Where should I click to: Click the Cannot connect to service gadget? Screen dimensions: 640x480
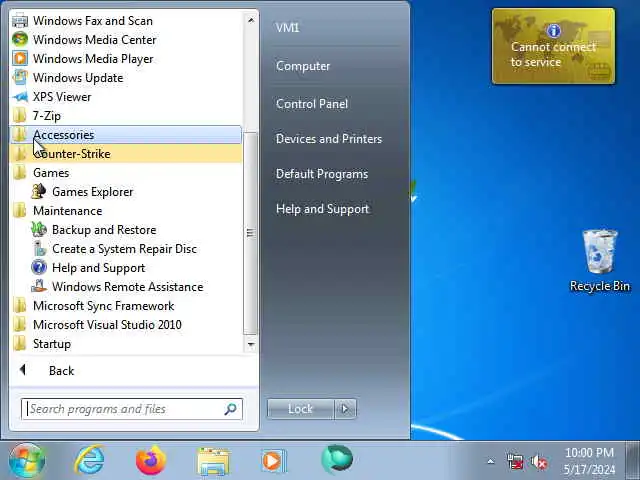pyautogui.click(x=553, y=46)
